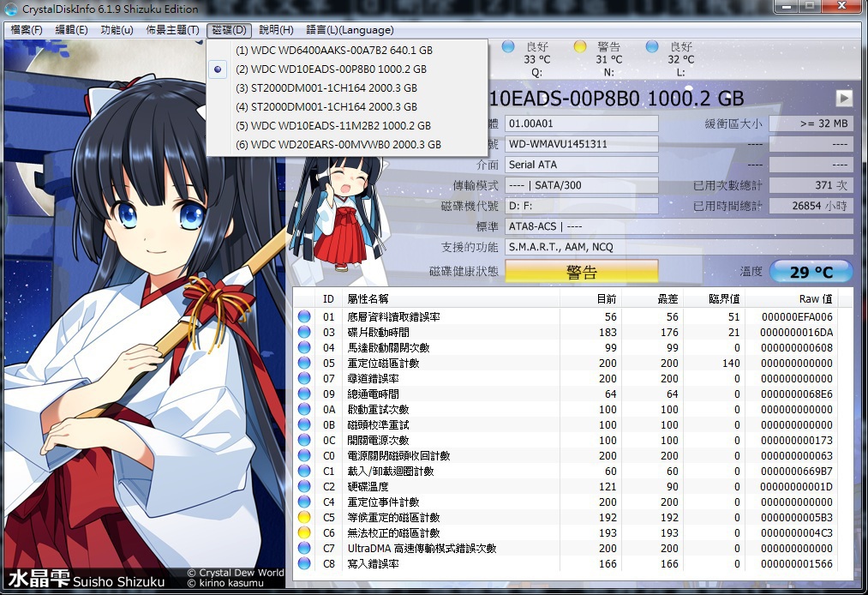Click the status icon for attribute C1
868x595 pixels.
click(304, 471)
